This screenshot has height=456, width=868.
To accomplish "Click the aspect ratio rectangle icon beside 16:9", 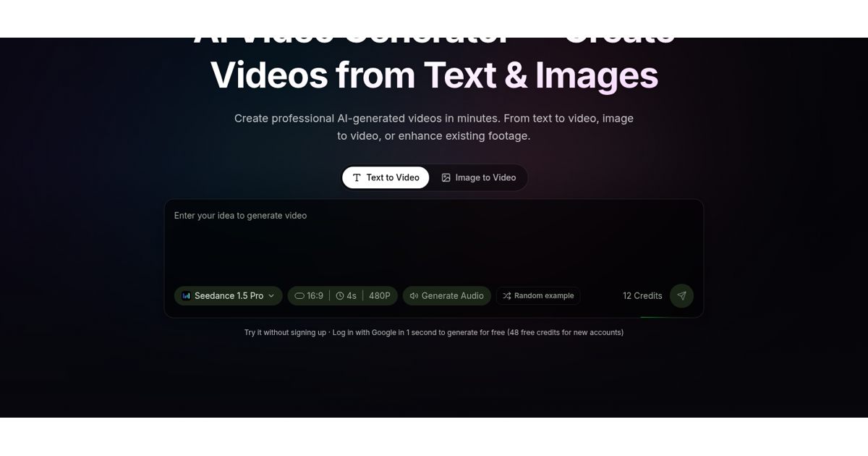I will (x=299, y=295).
